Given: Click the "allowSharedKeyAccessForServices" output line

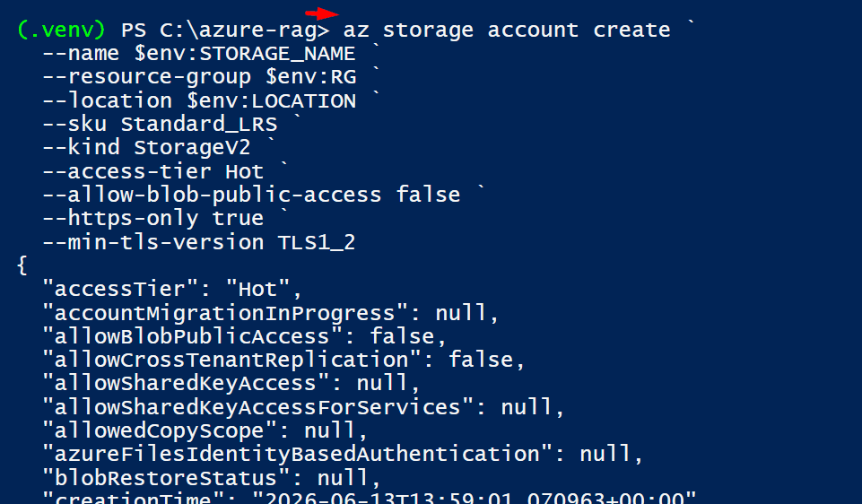Looking at the screenshot, I should [303, 407].
